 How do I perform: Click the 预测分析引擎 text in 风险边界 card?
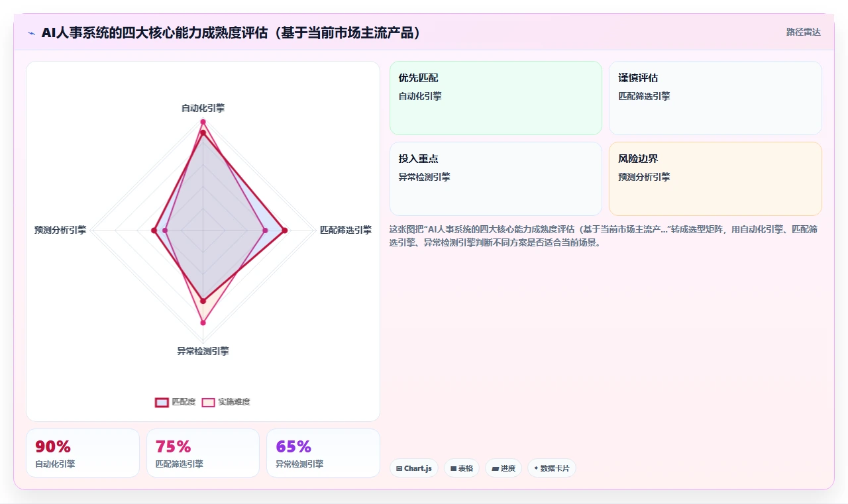coord(644,177)
